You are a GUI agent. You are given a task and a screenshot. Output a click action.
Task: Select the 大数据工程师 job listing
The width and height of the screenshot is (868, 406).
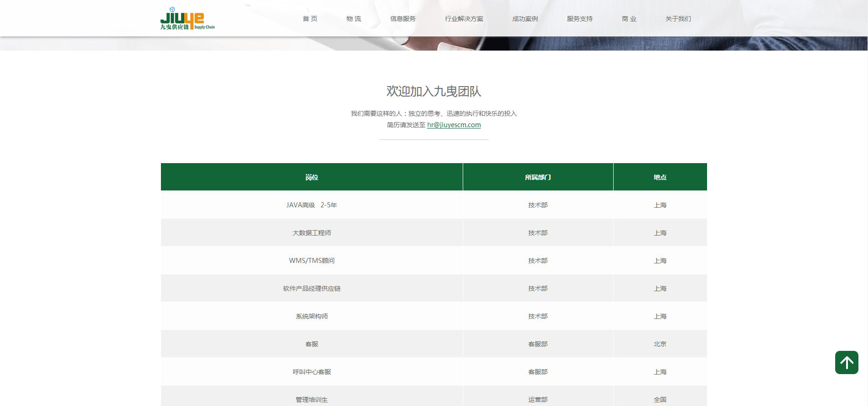coord(312,233)
